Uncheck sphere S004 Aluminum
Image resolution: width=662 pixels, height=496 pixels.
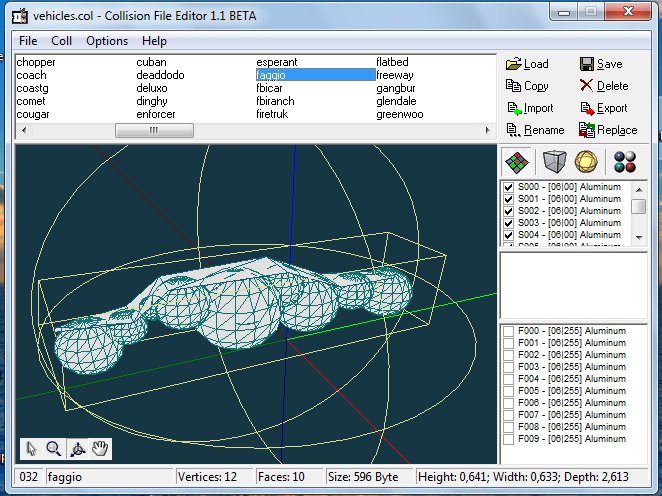[508, 235]
